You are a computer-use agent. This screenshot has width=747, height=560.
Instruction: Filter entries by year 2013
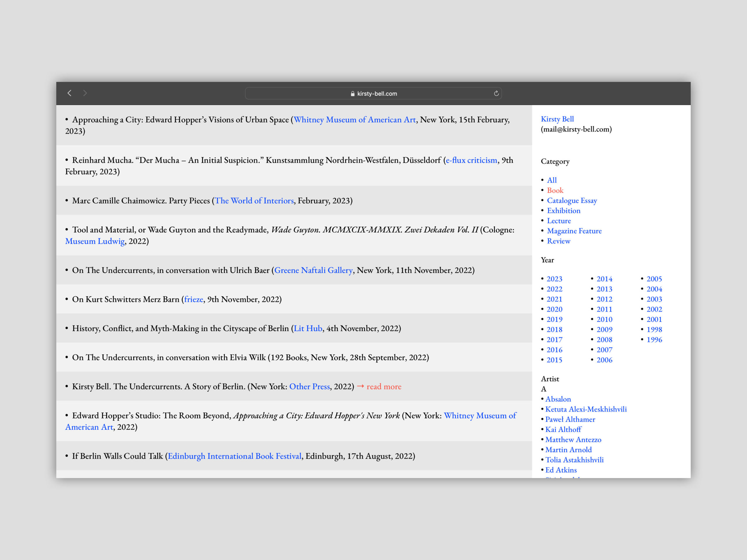pos(605,289)
